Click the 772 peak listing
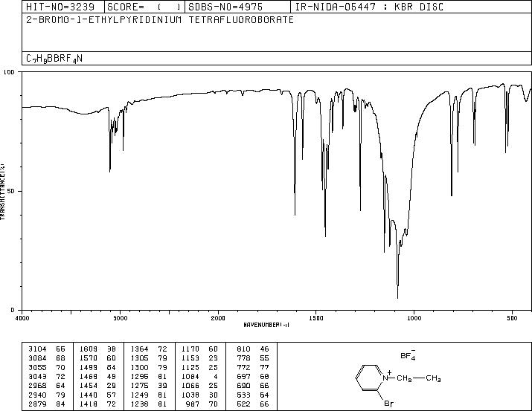 coord(243,367)
